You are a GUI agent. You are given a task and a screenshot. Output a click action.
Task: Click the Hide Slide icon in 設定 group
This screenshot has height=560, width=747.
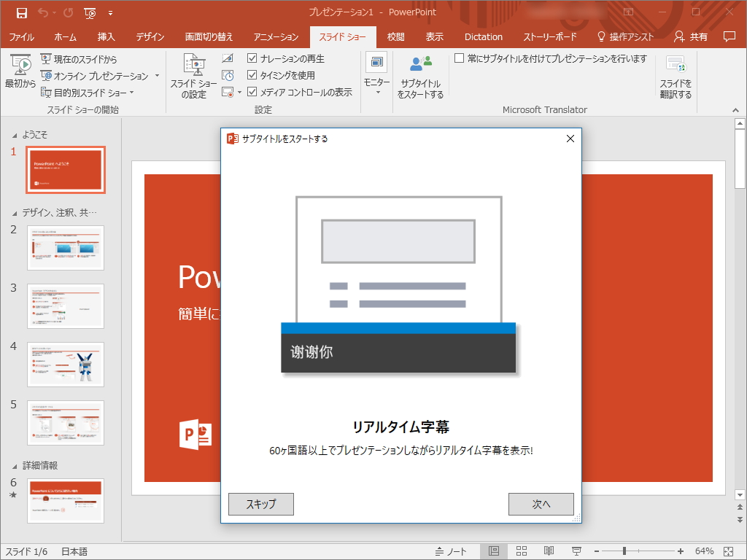click(228, 58)
